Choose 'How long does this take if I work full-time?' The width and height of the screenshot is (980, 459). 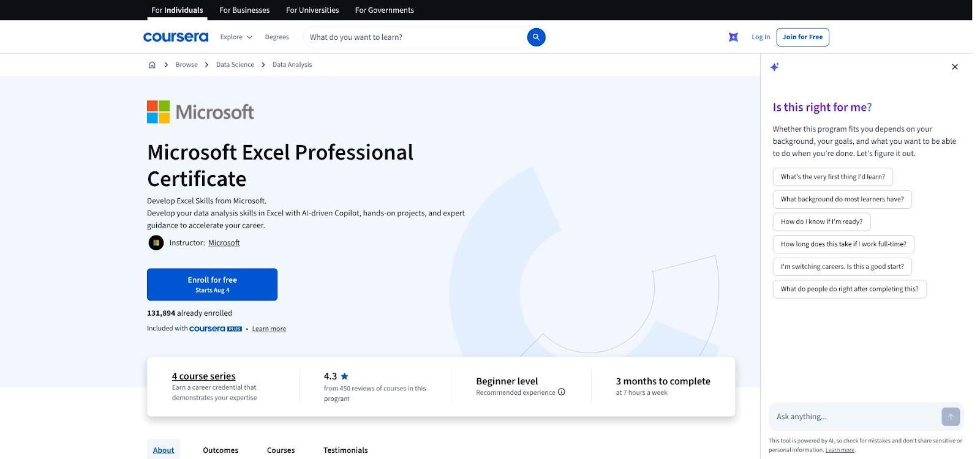click(843, 244)
